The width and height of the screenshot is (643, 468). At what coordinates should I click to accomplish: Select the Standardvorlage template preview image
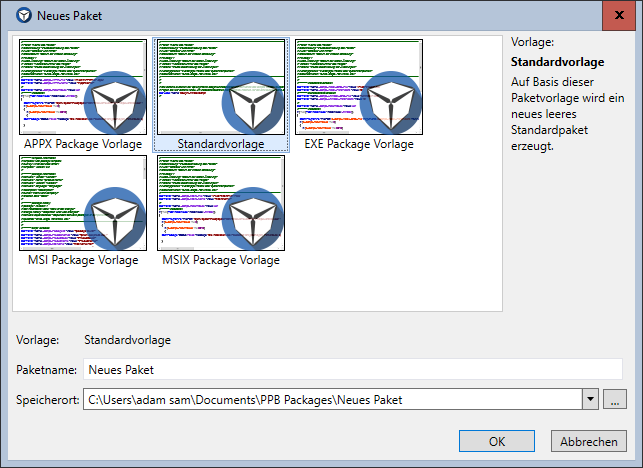pyautogui.click(x=221, y=88)
